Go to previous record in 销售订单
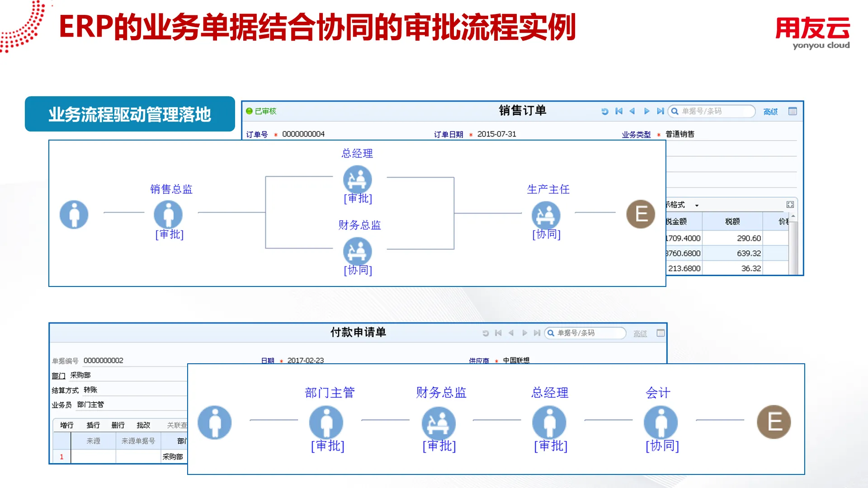This screenshot has width=868, height=488. point(632,111)
